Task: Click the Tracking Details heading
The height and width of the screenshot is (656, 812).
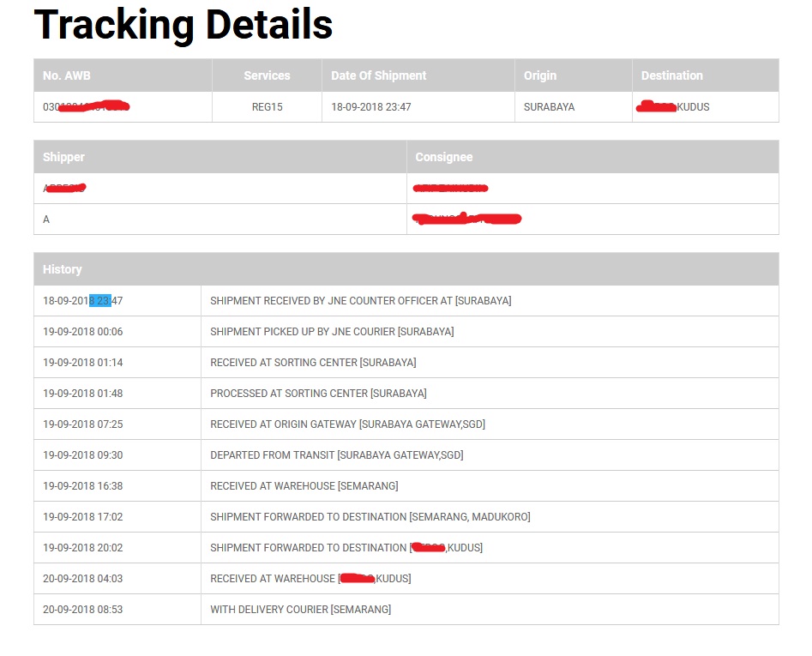Action: [x=183, y=25]
